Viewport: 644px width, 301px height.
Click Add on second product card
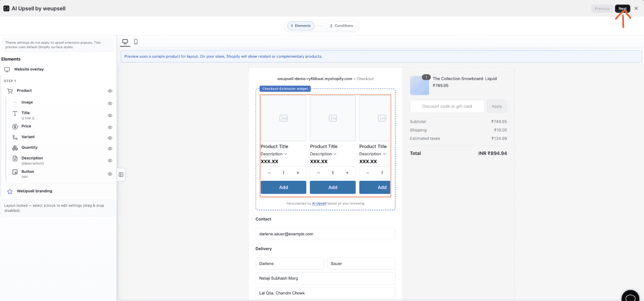[333, 188]
